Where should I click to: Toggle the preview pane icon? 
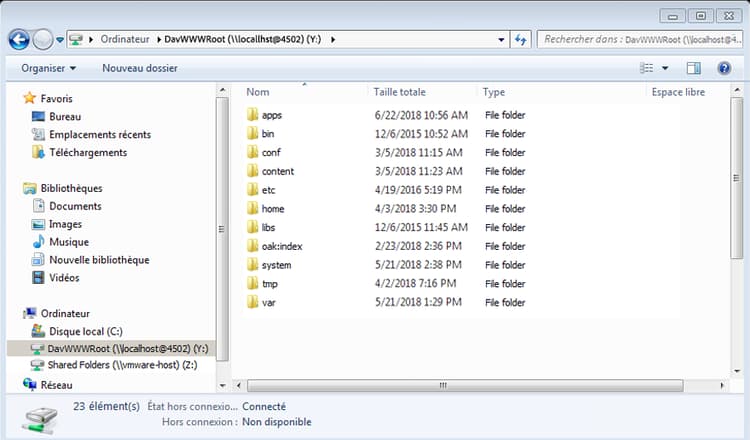pyautogui.click(x=694, y=68)
